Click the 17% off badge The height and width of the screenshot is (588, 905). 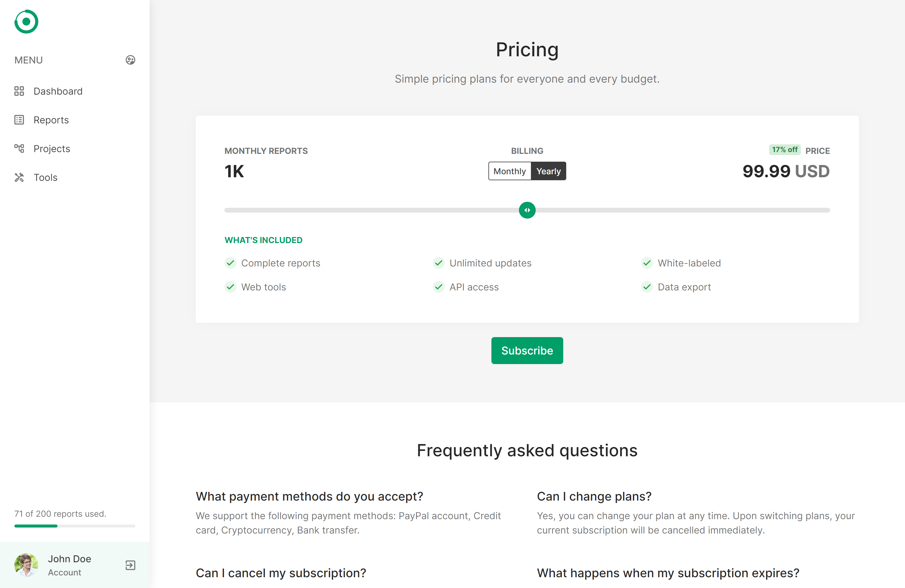pyautogui.click(x=784, y=149)
